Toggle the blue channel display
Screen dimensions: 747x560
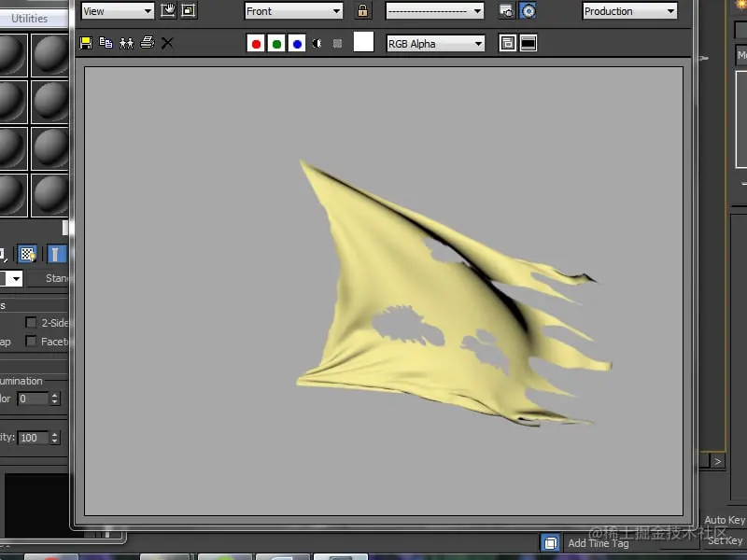click(x=297, y=44)
